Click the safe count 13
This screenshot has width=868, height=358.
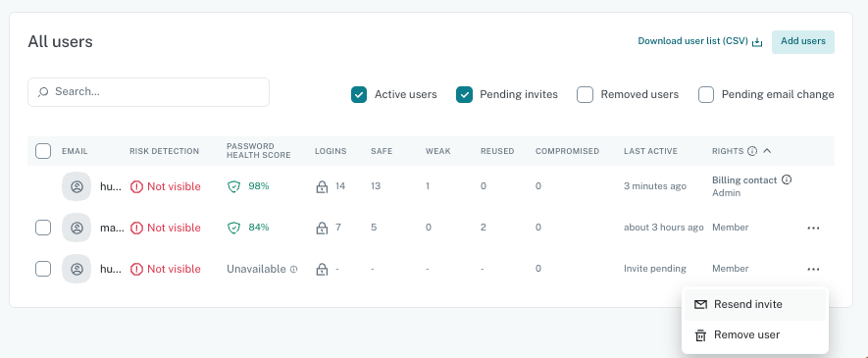pos(376,186)
